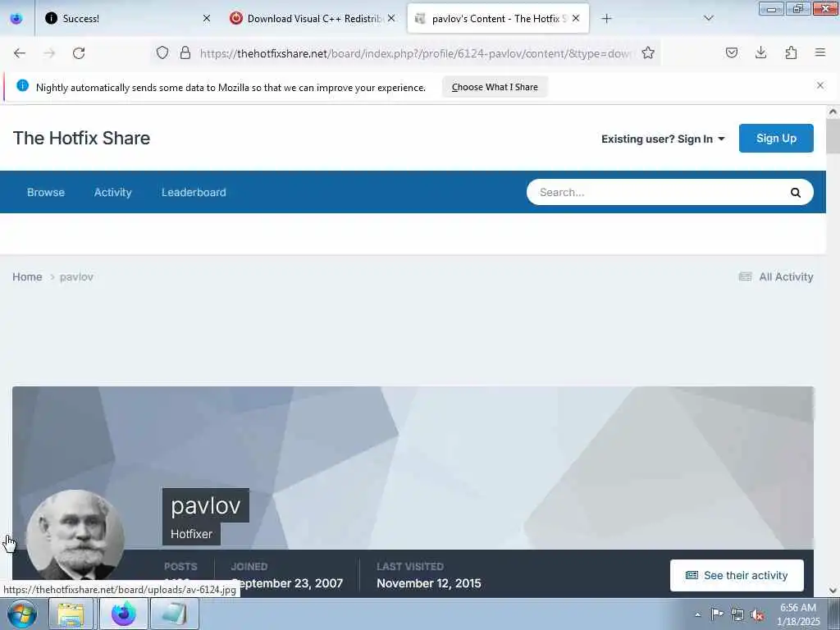Click the magnifying glass search icon
This screenshot has height=630, width=840.
point(796,192)
